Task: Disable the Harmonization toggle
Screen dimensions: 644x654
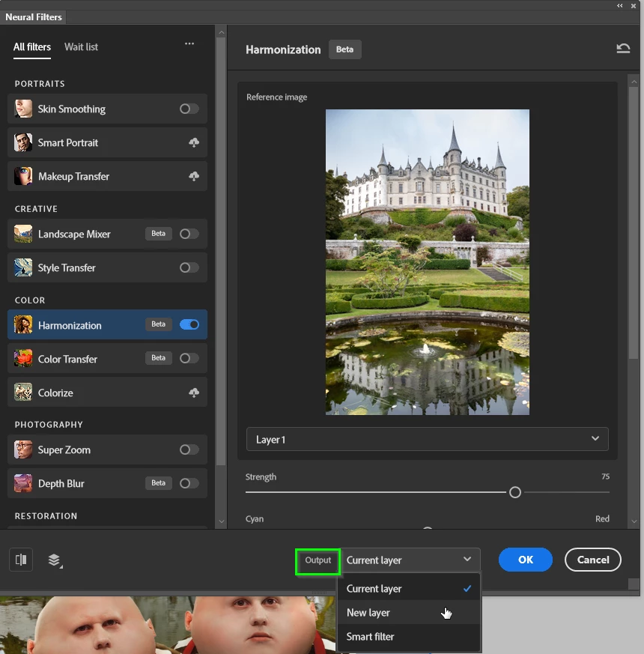Action: tap(189, 325)
